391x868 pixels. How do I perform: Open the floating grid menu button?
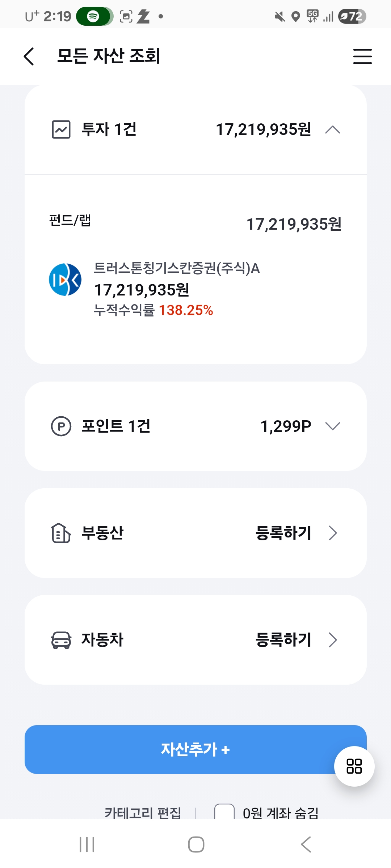(354, 766)
